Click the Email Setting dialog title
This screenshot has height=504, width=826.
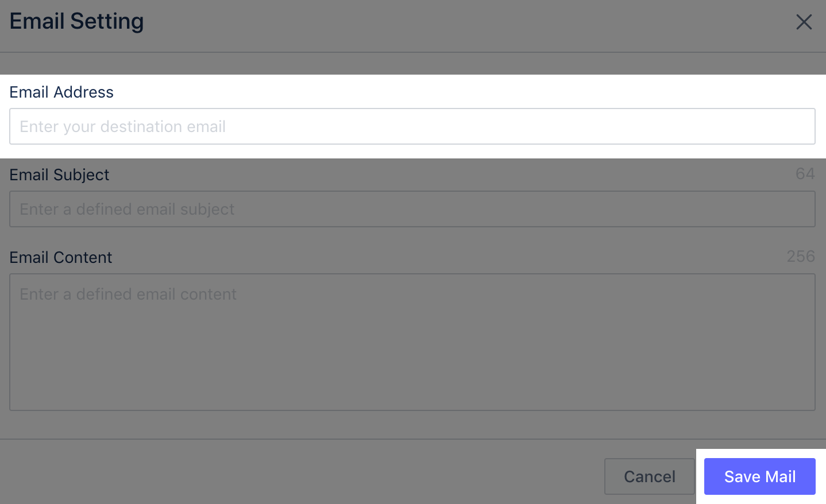coord(76,22)
